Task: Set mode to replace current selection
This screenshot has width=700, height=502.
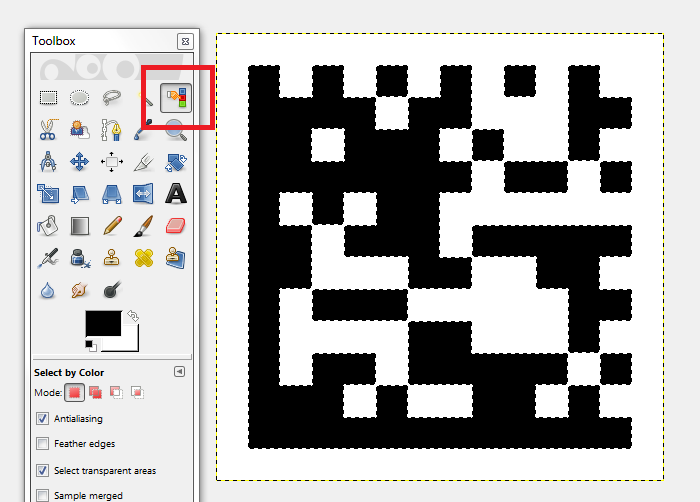Action: pos(74,393)
